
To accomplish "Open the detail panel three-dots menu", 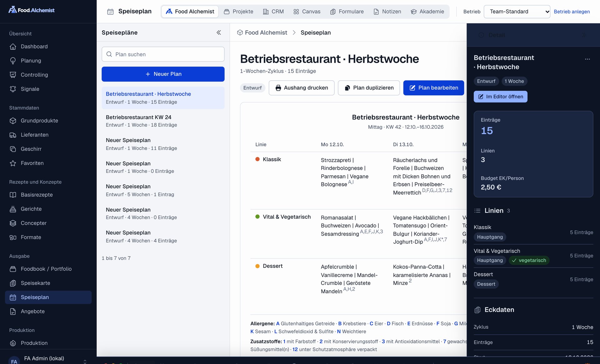I will click(587, 59).
